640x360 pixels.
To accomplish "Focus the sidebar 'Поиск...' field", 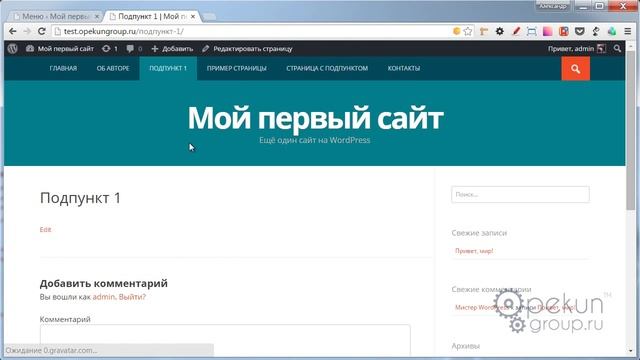I will tap(520, 194).
